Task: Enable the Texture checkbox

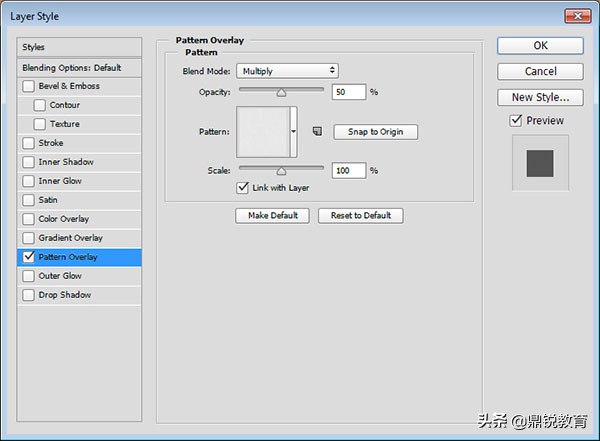Action: (x=39, y=124)
